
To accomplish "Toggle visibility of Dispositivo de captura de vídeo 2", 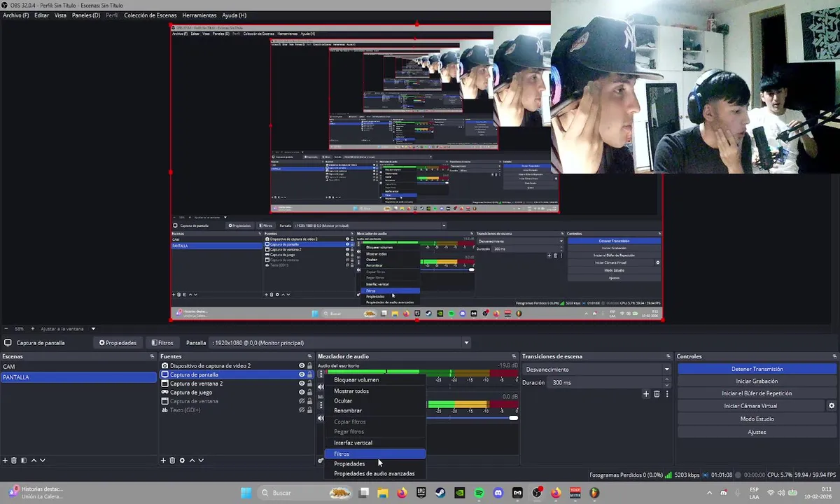I will tap(302, 365).
